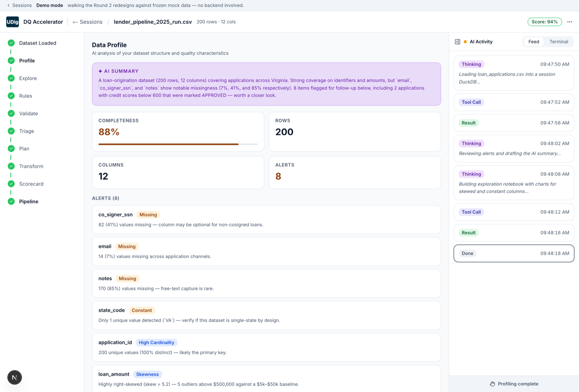This screenshot has width=579, height=392.
Task: Click the Missing tag on email alert
Action: tap(127, 246)
